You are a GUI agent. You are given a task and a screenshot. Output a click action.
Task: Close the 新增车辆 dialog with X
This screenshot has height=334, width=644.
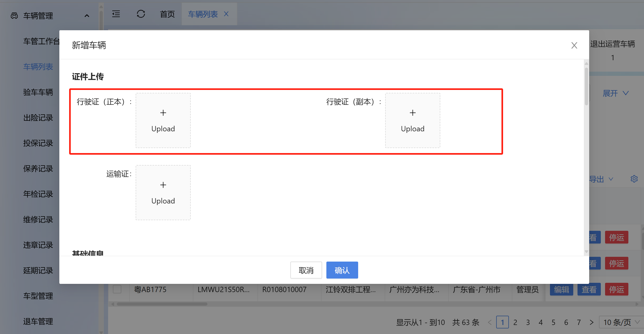[x=574, y=45]
